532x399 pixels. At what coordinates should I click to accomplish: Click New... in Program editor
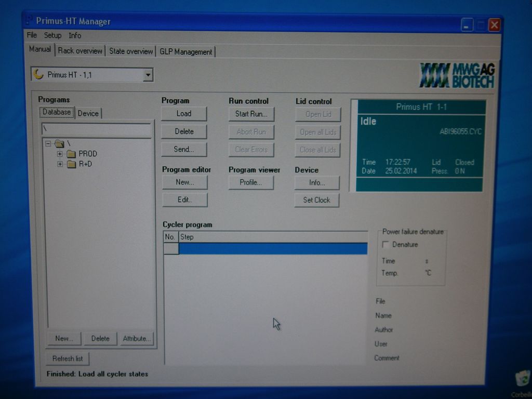(x=185, y=182)
